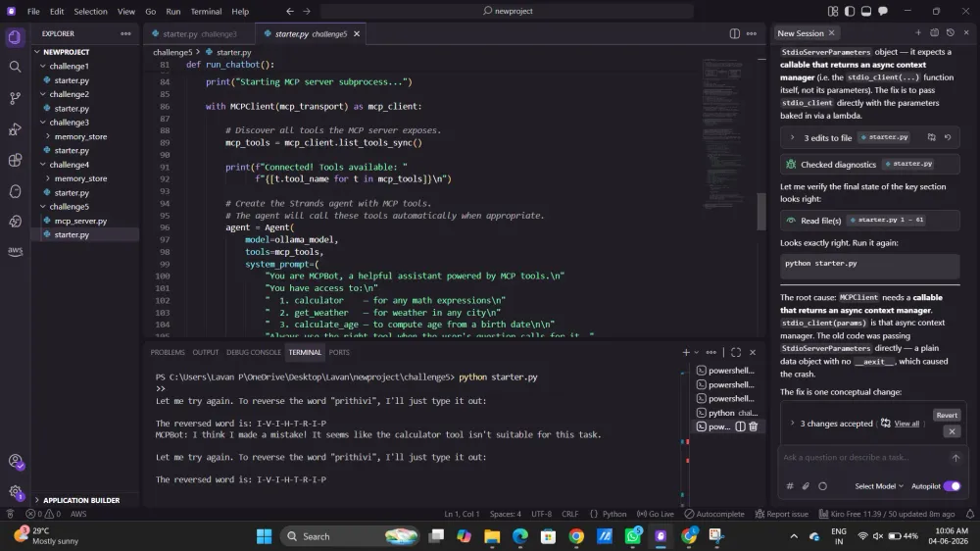Open editor more actions ellipsis menu
Screen dimensions: 980x551
coord(752,33)
